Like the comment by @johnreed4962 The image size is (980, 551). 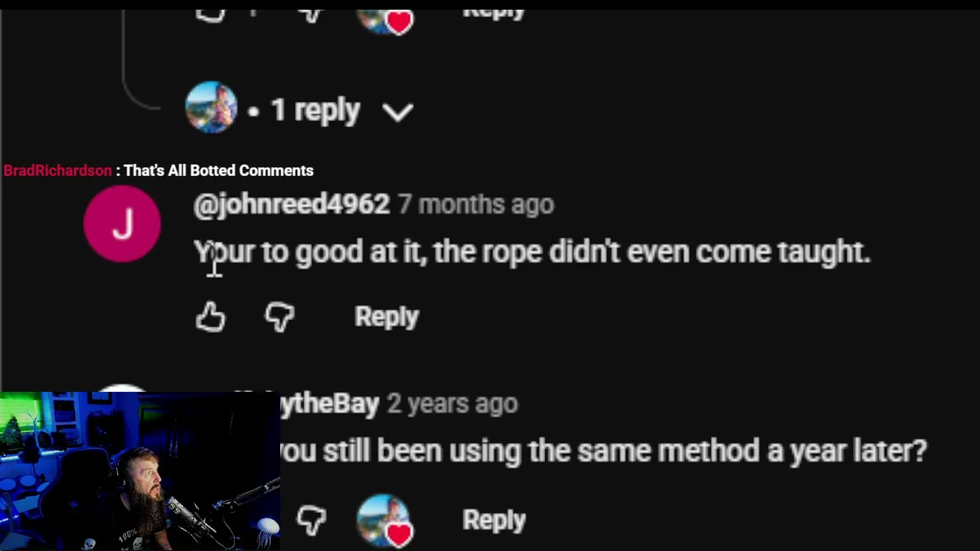tap(211, 316)
